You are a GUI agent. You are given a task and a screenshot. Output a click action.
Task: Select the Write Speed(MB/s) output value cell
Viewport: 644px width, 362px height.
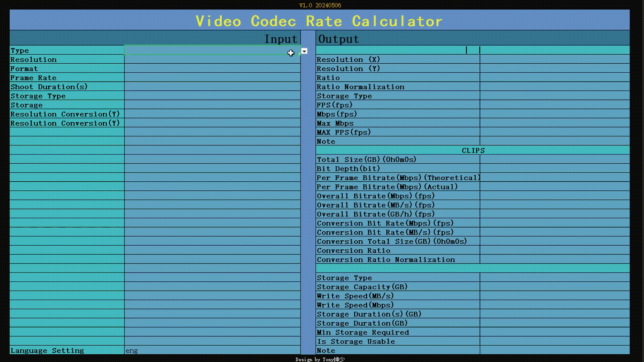[554, 296]
